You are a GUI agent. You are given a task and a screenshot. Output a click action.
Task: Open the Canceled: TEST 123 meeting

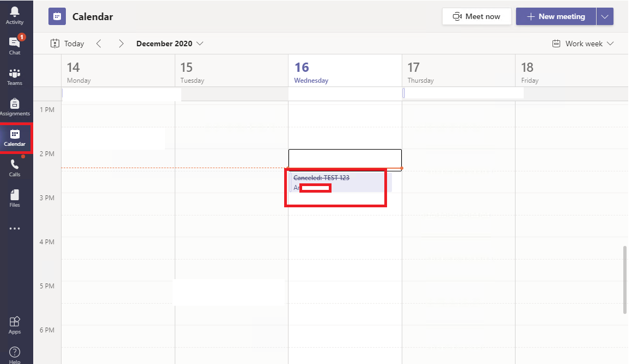340,182
